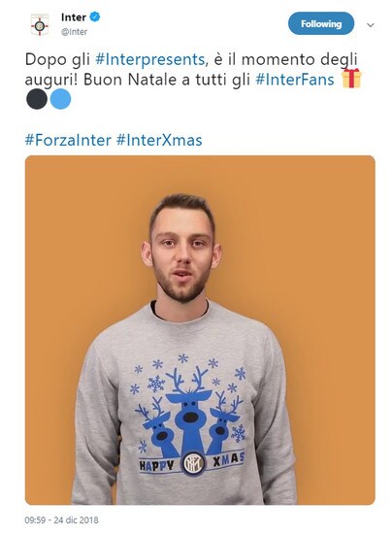Click the Inter display name
This screenshot has height=533, width=392.
click(74, 17)
